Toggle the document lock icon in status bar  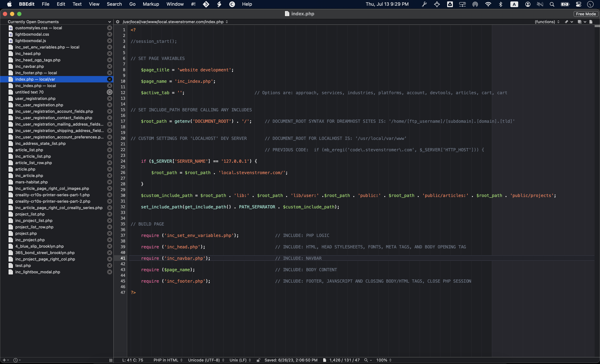pyautogui.click(x=258, y=360)
